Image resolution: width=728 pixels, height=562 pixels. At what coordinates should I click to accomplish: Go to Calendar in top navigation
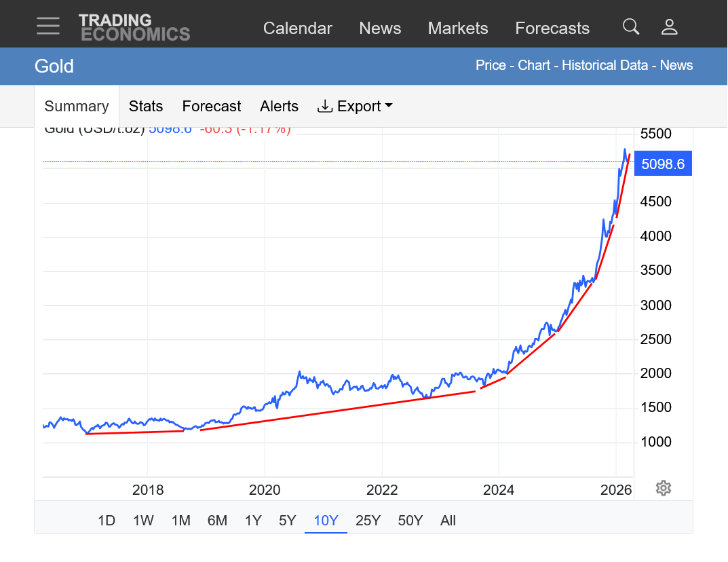(297, 28)
